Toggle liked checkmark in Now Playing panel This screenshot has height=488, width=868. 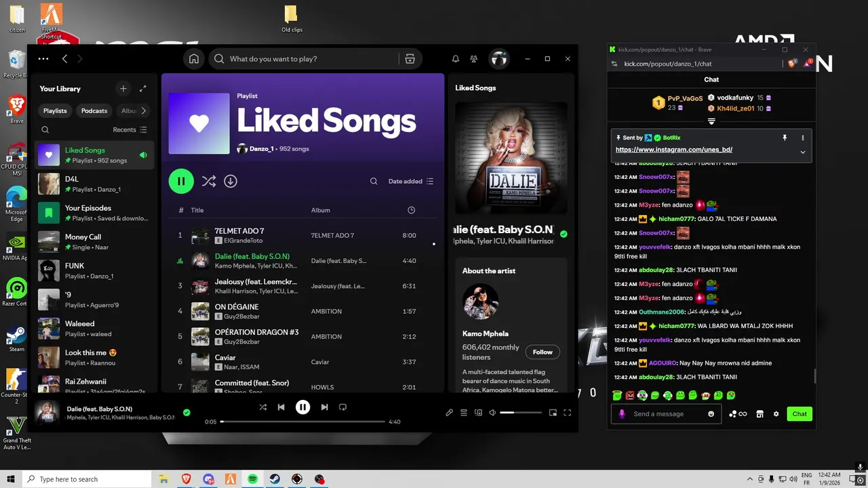click(564, 234)
